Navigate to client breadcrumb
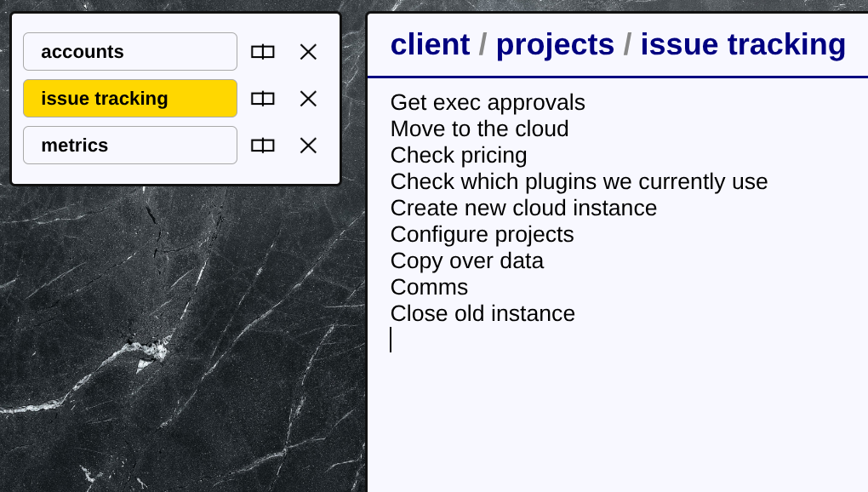 430,44
